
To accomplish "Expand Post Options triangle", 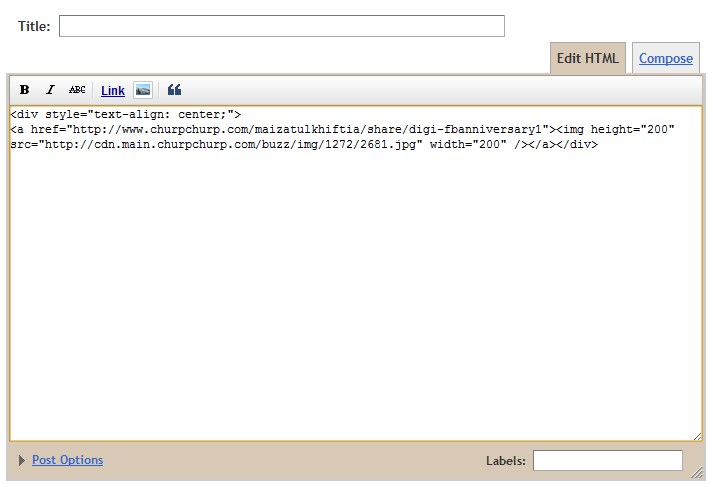I will (x=21, y=461).
